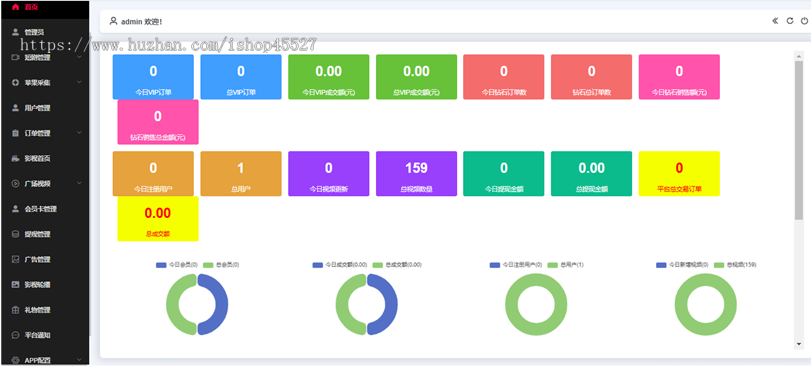Click the person icon beside 会员卡管理
Image resolution: width=811 pixels, height=366 pixels.
point(15,209)
